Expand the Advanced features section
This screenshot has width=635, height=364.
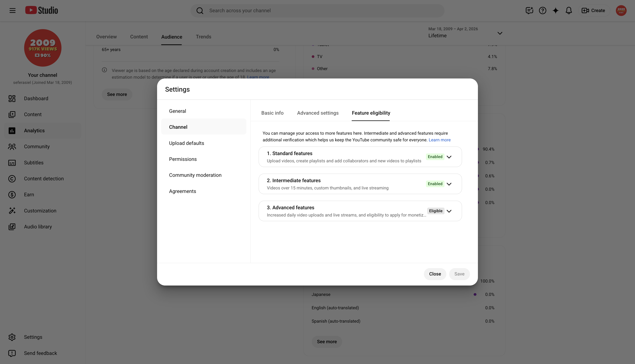(449, 211)
